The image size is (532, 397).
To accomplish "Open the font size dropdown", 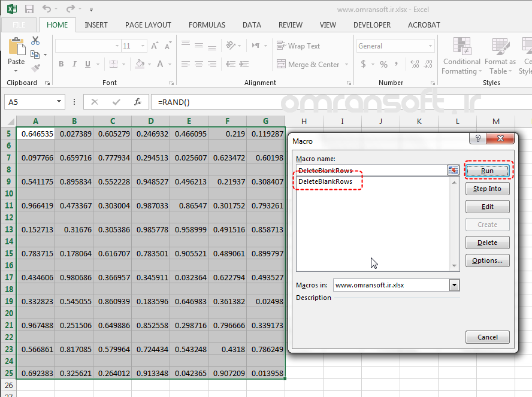I will click(143, 46).
